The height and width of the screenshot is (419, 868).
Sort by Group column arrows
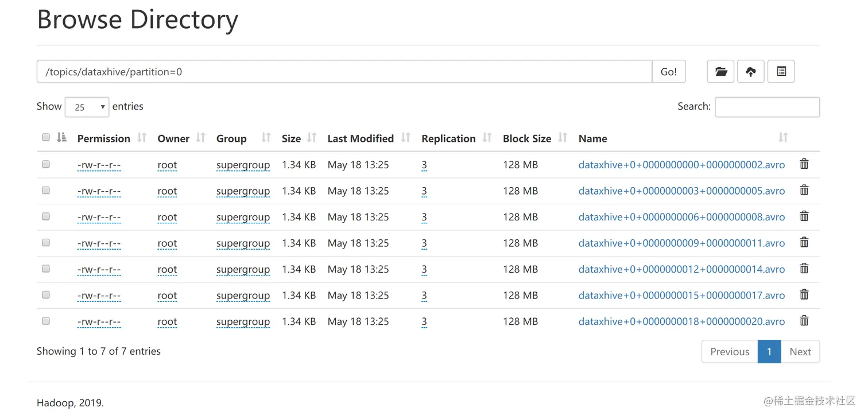[266, 138]
